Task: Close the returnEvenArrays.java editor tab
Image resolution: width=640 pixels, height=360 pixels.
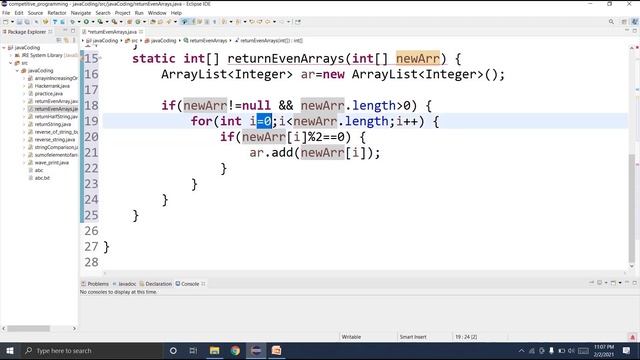Action: [141, 31]
